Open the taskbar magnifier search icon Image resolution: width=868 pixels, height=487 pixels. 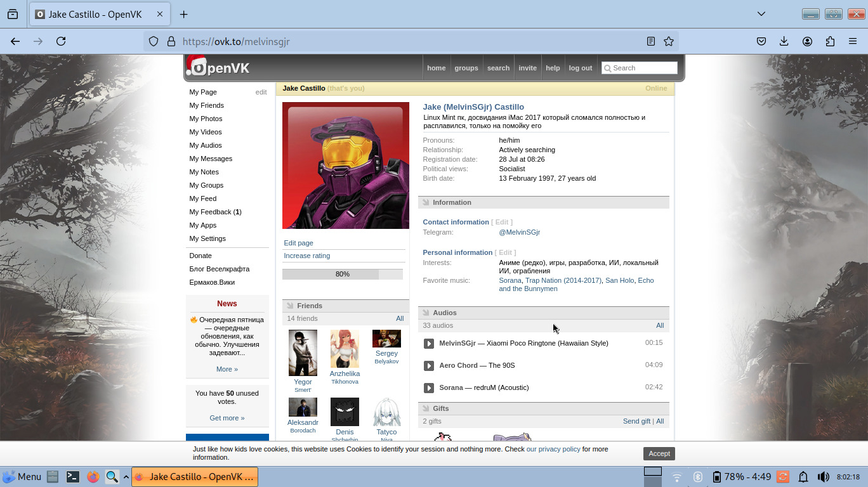coord(112,477)
